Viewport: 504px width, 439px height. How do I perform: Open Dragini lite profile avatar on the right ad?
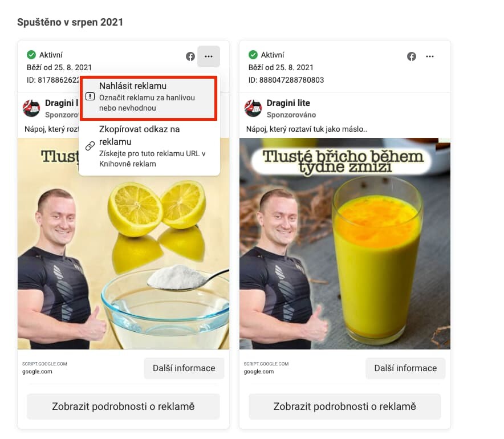point(253,108)
